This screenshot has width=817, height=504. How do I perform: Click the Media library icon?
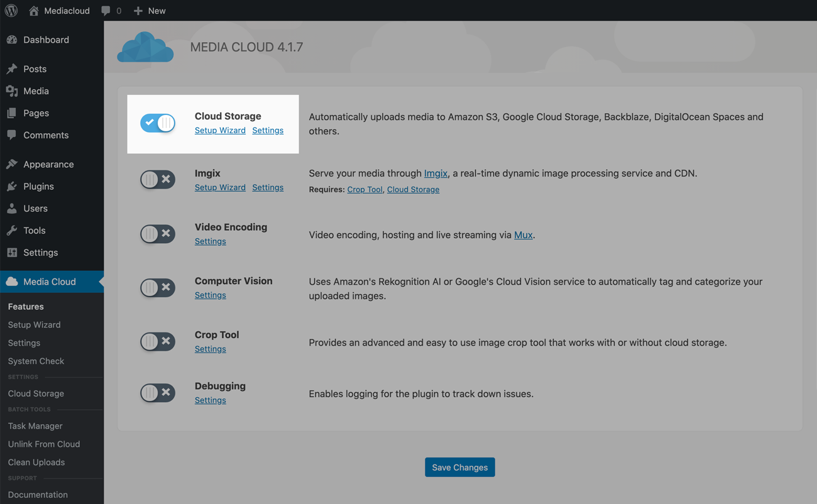click(12, 91)
